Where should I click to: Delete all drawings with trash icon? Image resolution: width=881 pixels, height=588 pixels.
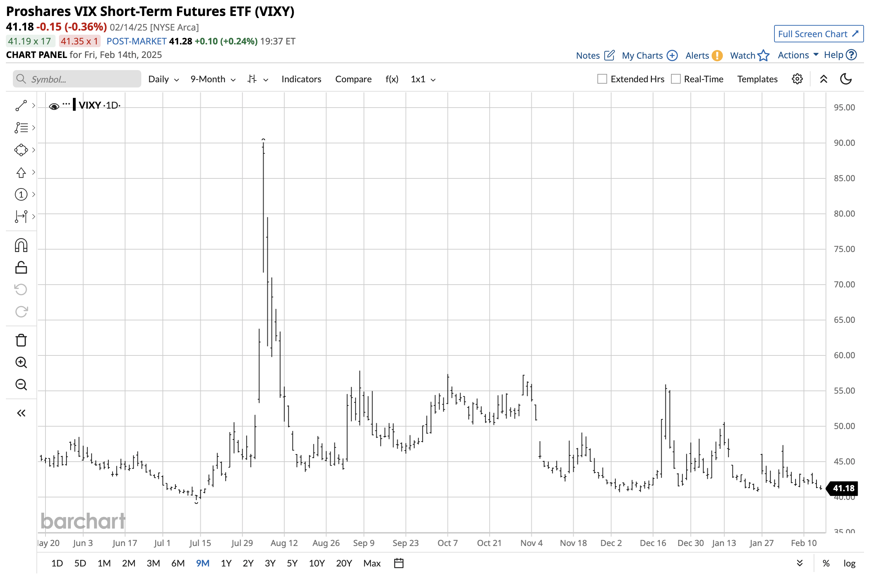(x=20, y=339)
